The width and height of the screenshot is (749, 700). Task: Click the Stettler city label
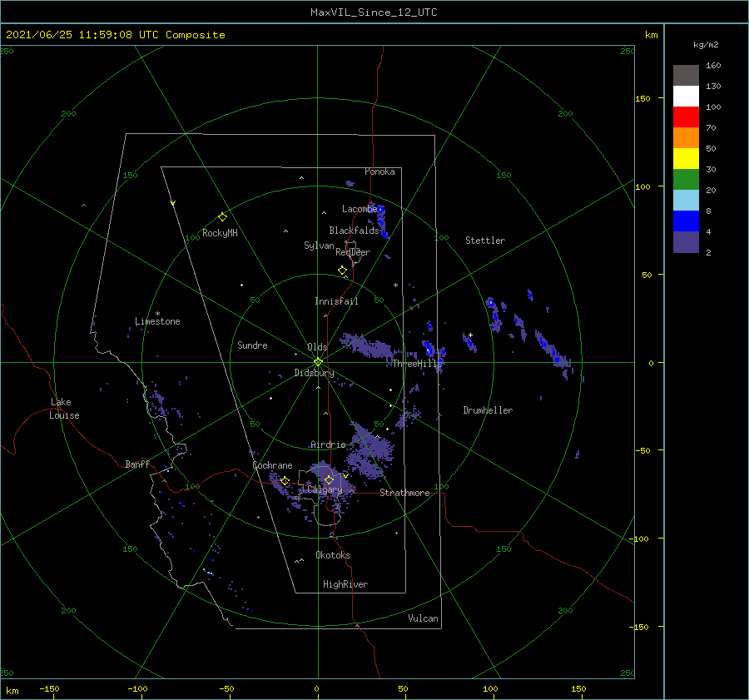pyautogui.click(x=485, y=241)
